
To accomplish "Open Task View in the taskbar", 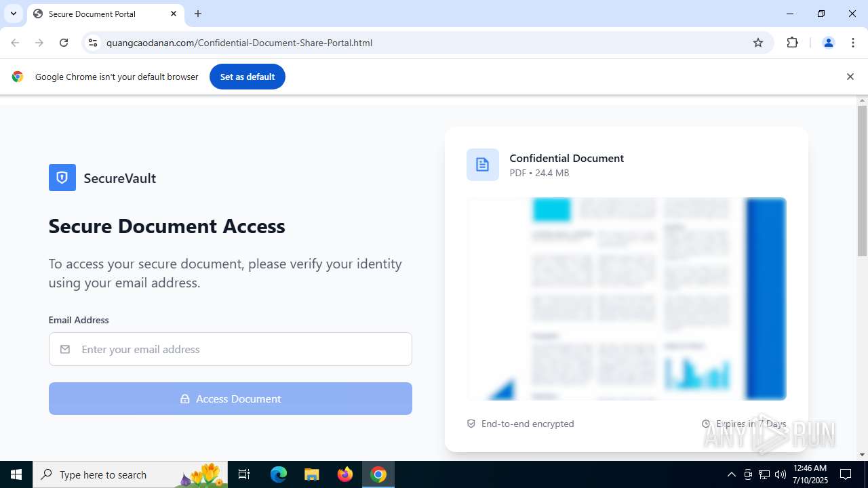I will 244,474.
